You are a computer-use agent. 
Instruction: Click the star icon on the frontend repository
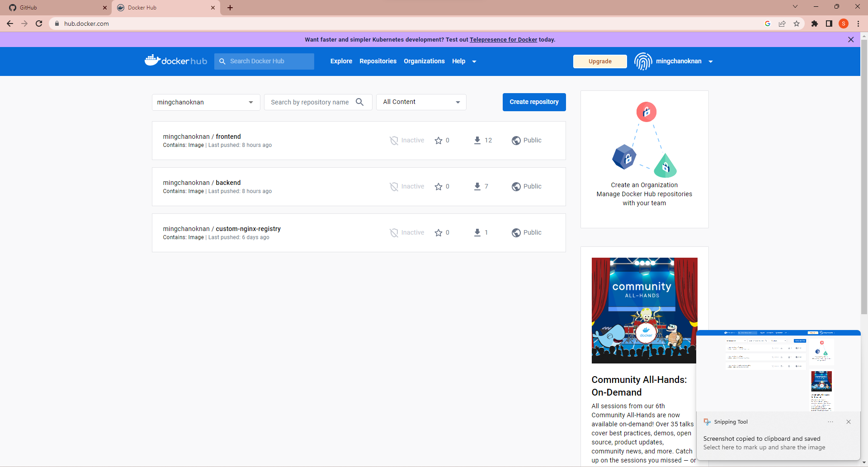pyautogui.click(x=439, y=141)
